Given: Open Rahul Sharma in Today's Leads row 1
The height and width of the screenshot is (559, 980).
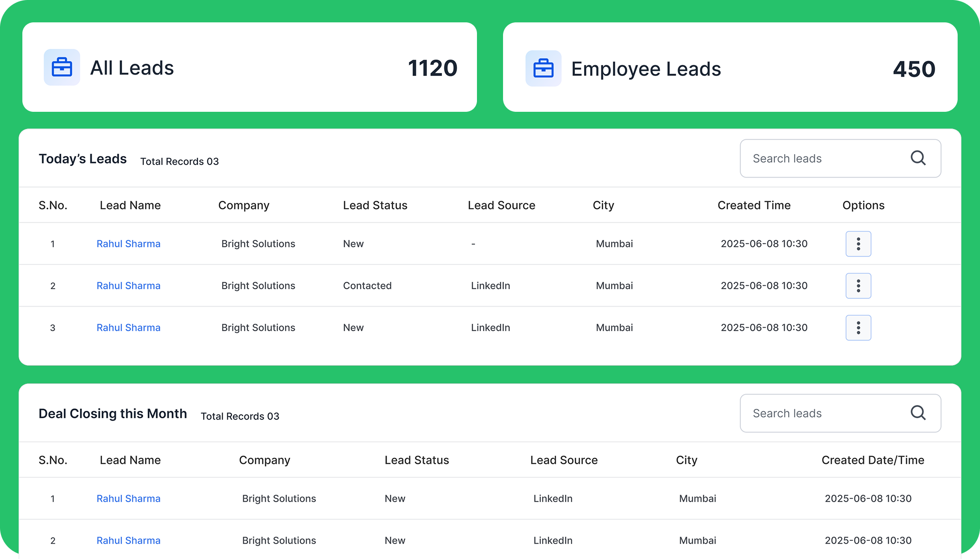Looking at the screenshot, I should 129,244.
